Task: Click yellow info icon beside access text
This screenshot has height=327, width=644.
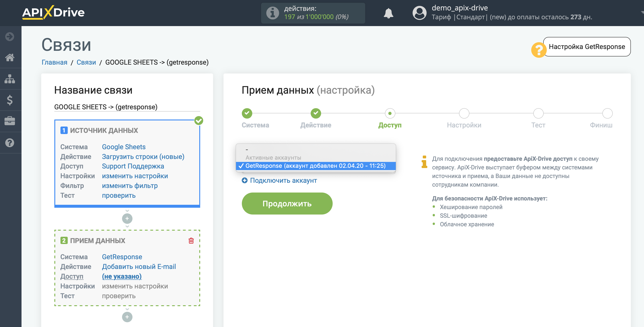Action: tap(424, 162)
